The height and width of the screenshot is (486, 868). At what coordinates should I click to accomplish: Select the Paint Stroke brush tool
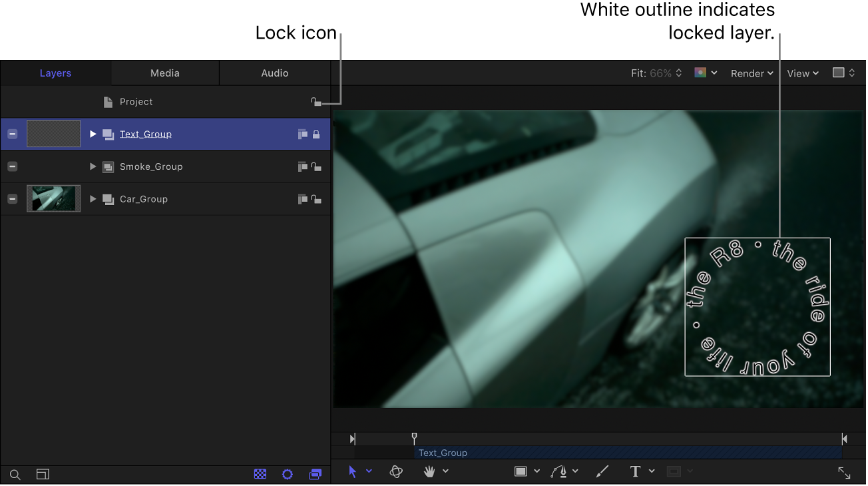coord(602,472)
